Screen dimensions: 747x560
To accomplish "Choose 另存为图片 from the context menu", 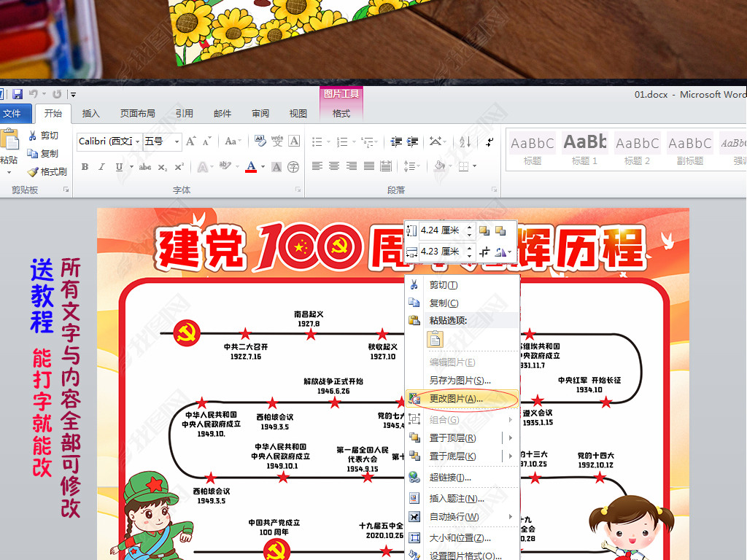I will pos(460,380).
